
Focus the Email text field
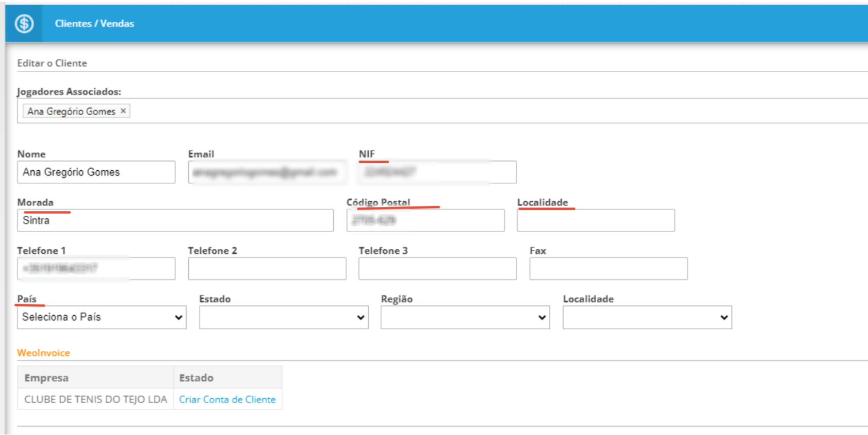click(x=267, y=172)
